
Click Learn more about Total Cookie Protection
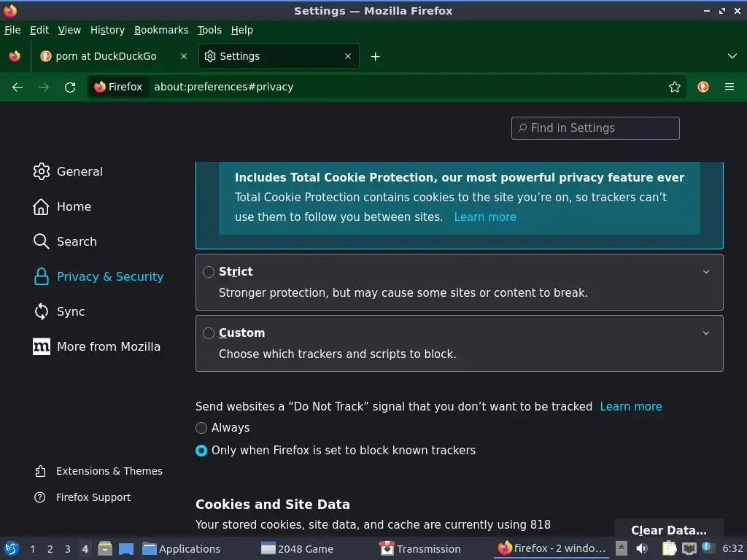(x=485, y=217)
